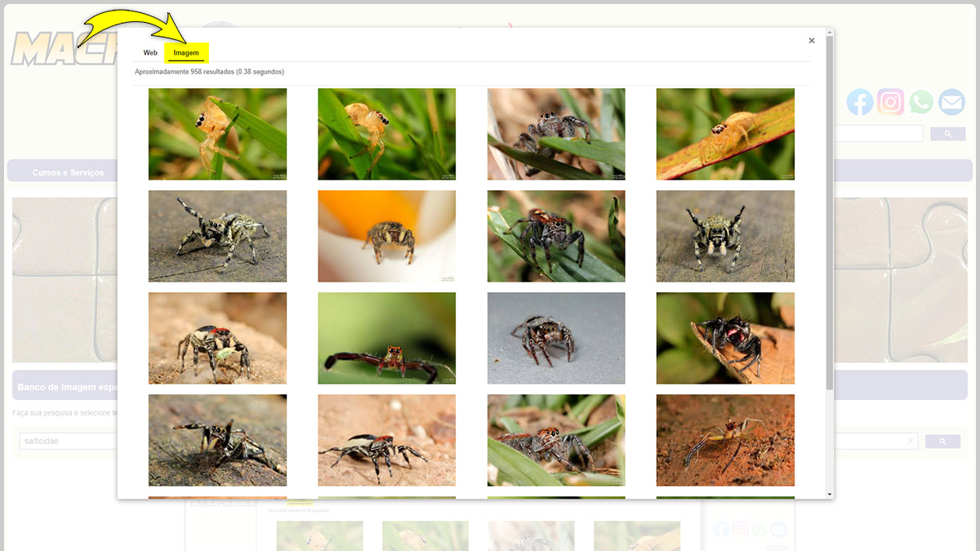The width and height of the screenshot is (980, 551).
Task: Open the spider holding green prey on sand photo
Action: [217, 338]
